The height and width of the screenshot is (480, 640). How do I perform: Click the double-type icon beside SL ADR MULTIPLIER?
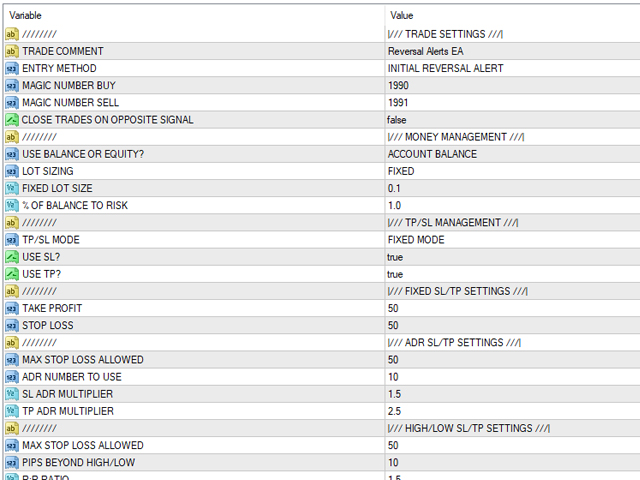point(11,394)
